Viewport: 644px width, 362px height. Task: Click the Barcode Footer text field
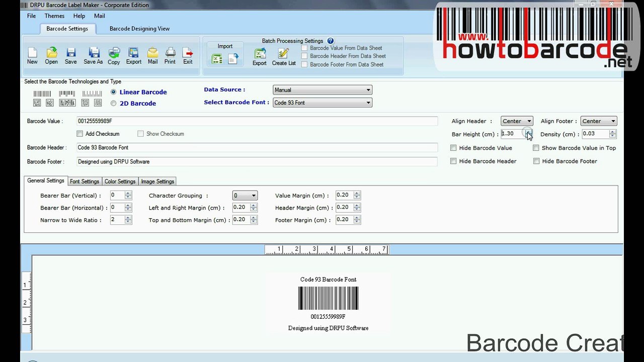coord(257,161)
